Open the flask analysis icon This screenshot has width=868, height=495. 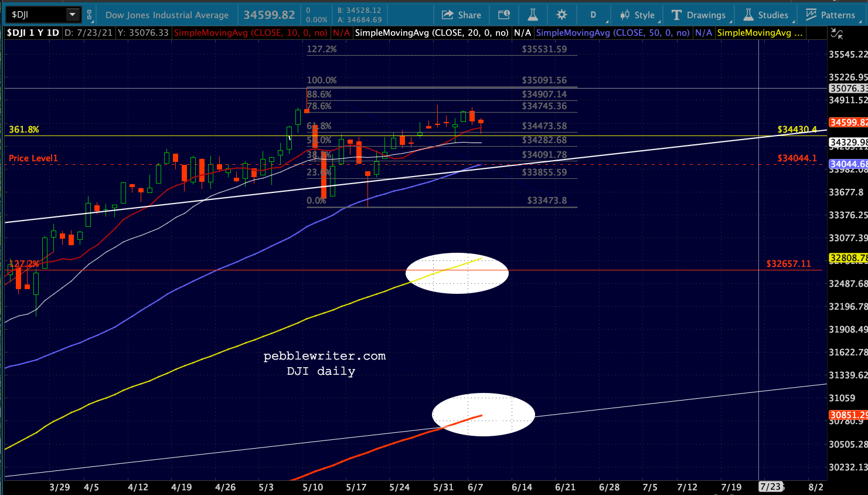pyautogui.click(x=533, y=15)
